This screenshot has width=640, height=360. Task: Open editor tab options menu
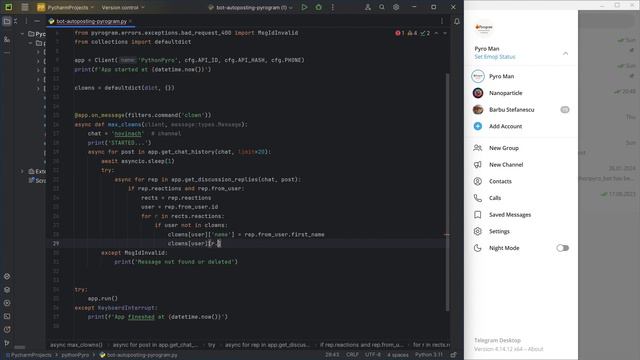[x=442, y=21]
